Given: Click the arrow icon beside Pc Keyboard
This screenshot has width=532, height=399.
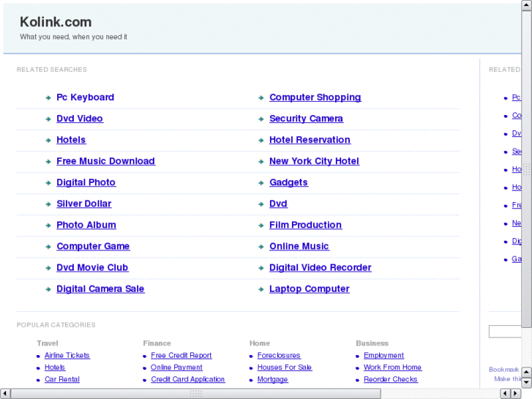Looking at the screenshot, I should [x=48, y=98].
